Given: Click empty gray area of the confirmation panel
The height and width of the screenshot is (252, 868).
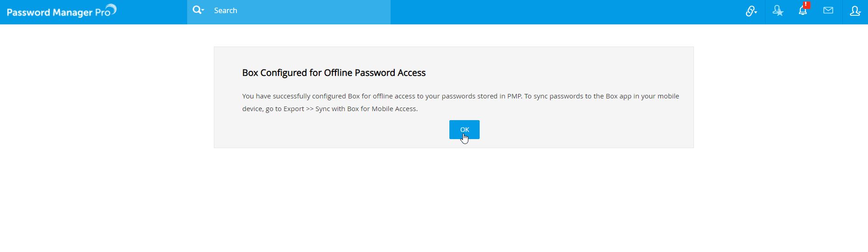Looking at the screenshot, I should click(588, 131).
